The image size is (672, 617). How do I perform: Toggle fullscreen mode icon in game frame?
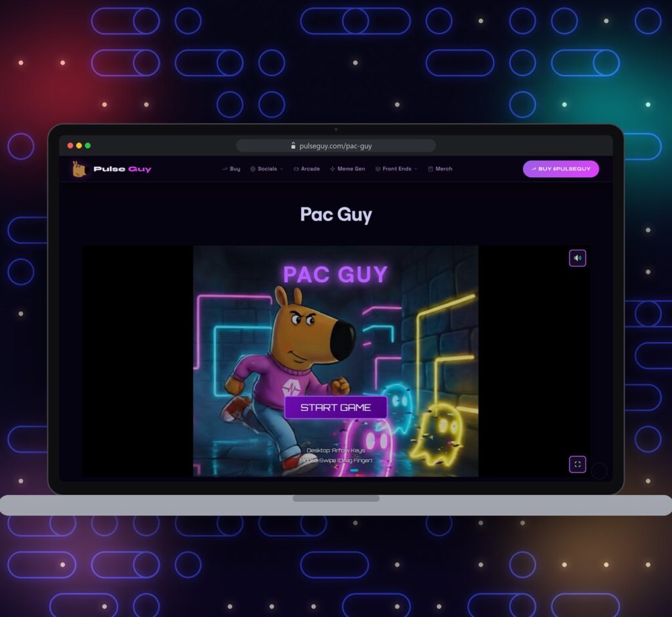click(577, 464)
